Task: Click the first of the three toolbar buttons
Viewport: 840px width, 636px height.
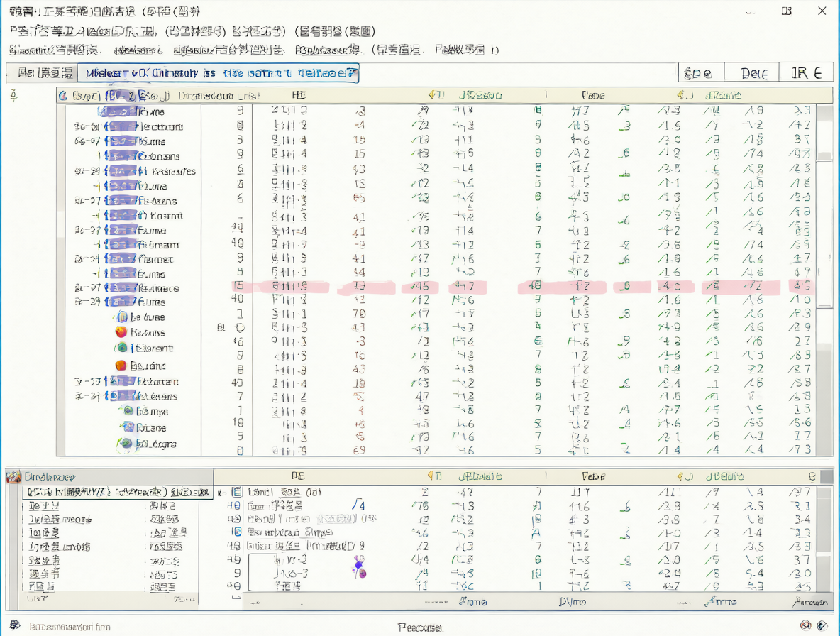Action: [701, 73]
